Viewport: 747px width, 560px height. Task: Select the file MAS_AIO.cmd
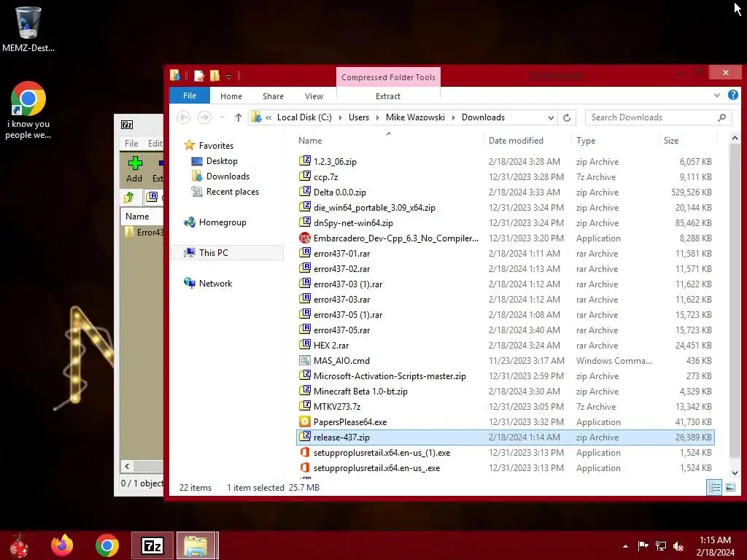tap(505, 360)
